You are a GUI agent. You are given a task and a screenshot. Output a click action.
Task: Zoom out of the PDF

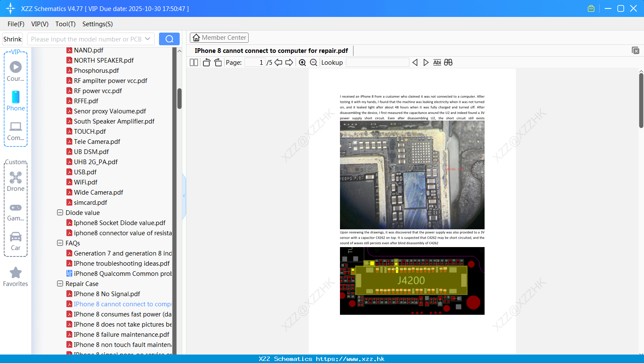point(313,63)
